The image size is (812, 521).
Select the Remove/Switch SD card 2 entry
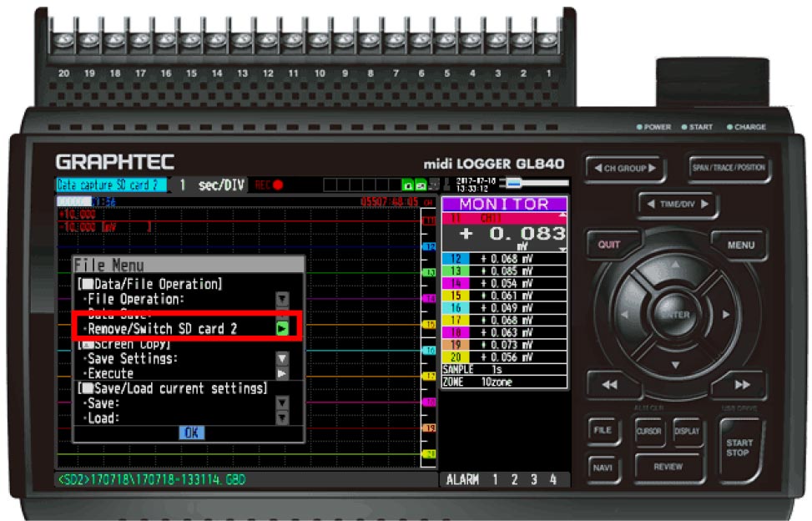pos(162,329)
